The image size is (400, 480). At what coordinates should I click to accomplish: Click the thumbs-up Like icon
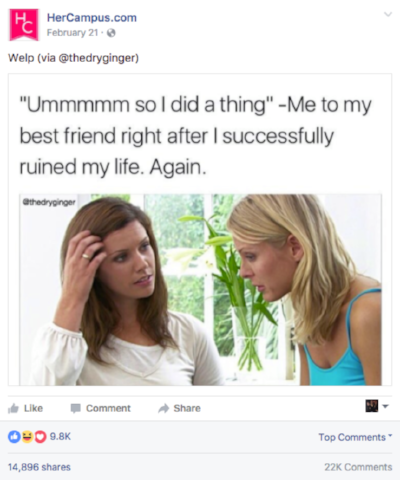pos(13,408)
